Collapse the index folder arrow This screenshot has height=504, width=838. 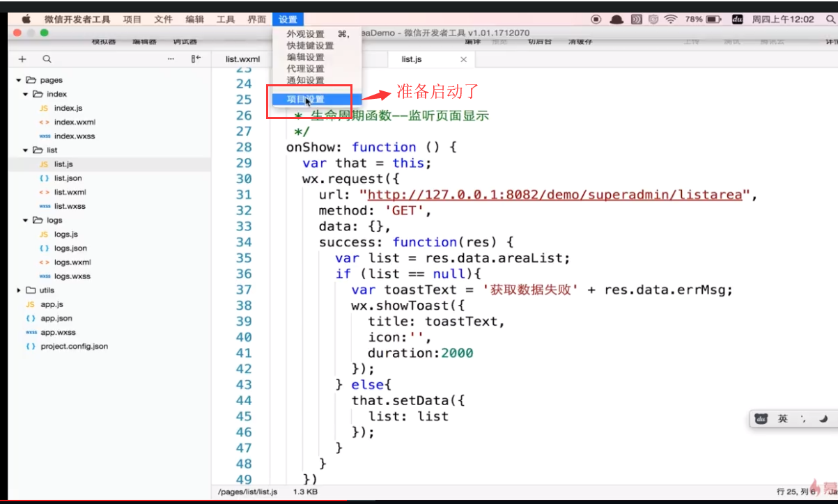[x=26, y=94]
